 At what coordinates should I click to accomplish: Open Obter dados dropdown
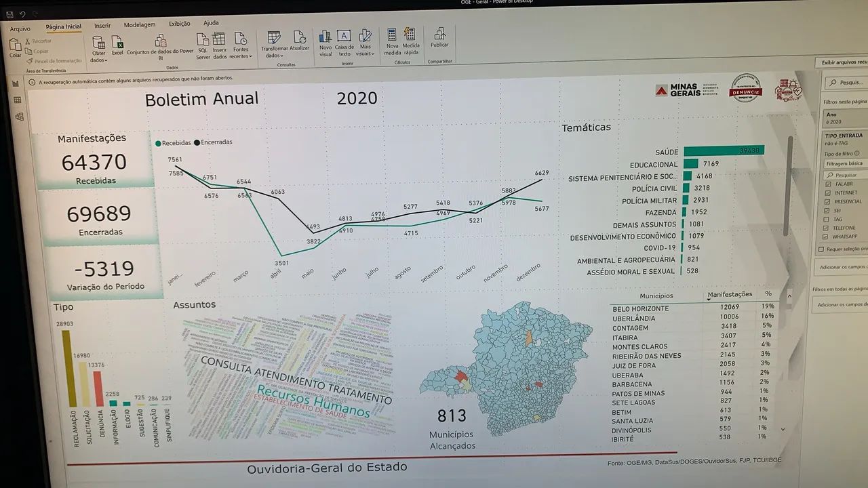pyautogui.click(x=99, y=47)
